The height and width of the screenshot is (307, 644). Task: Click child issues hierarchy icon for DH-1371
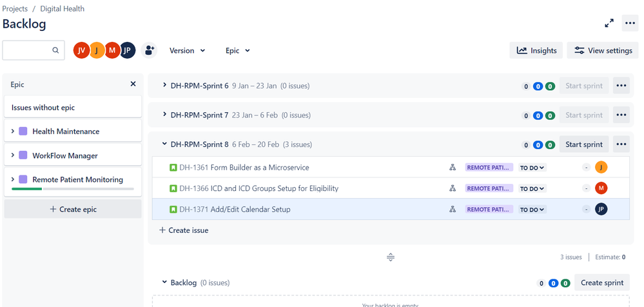coord(453,209)
